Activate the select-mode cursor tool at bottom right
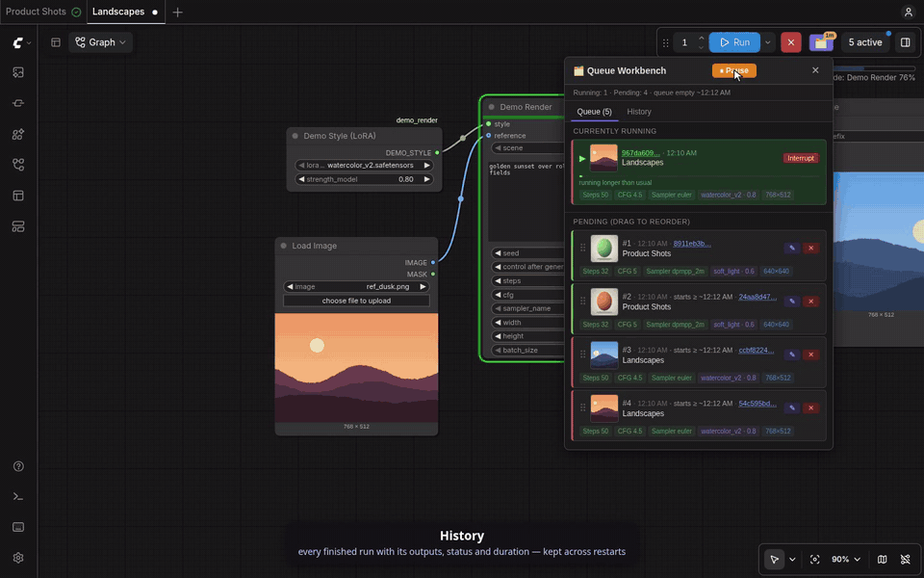924x578 pixels. (x=774, y=559)
